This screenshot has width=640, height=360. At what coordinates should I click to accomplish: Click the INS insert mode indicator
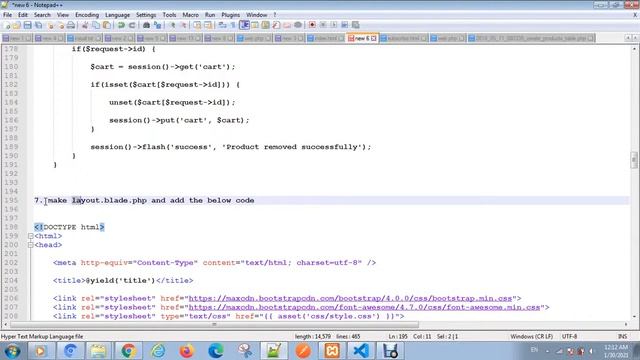pyautogui.click(x=622, y=336)
